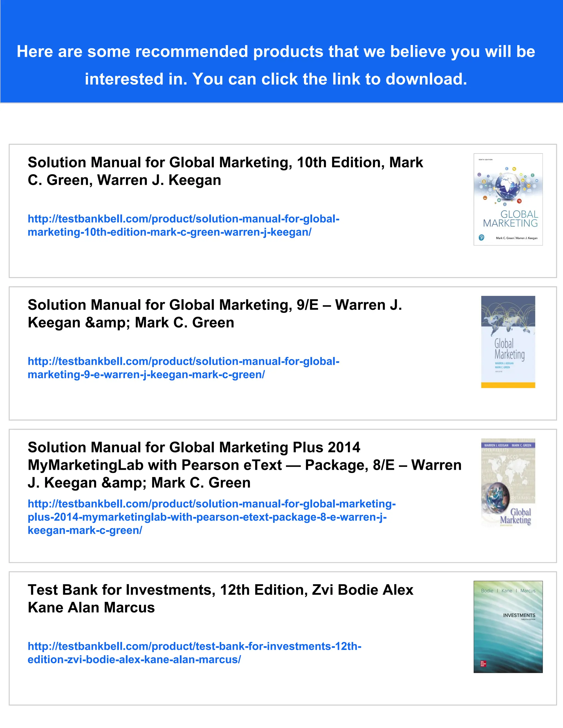Click title 'Solution Manual for Global Marketing, 9/E'

215,314
